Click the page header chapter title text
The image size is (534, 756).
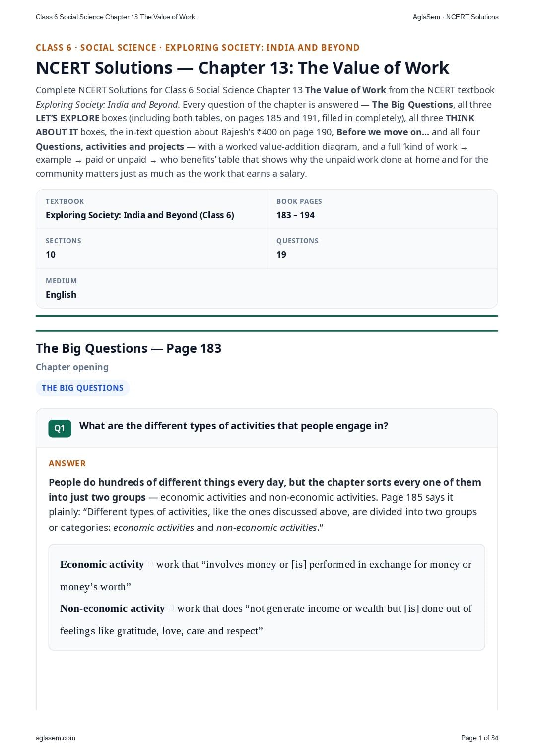[115, 17]
